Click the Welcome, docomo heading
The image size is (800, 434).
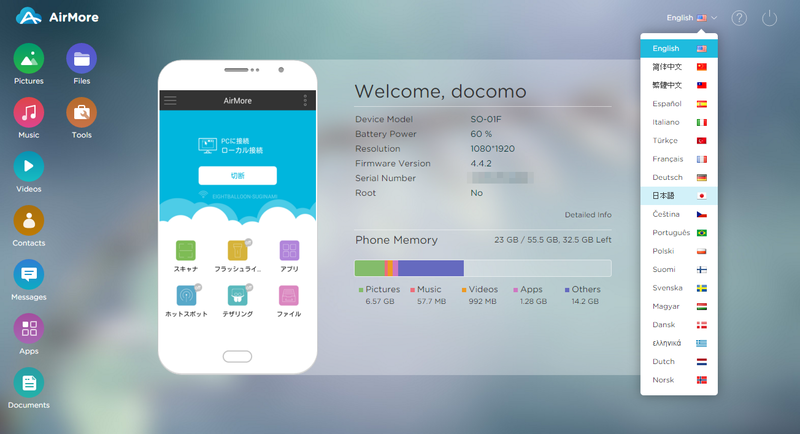tap(440, 91)
